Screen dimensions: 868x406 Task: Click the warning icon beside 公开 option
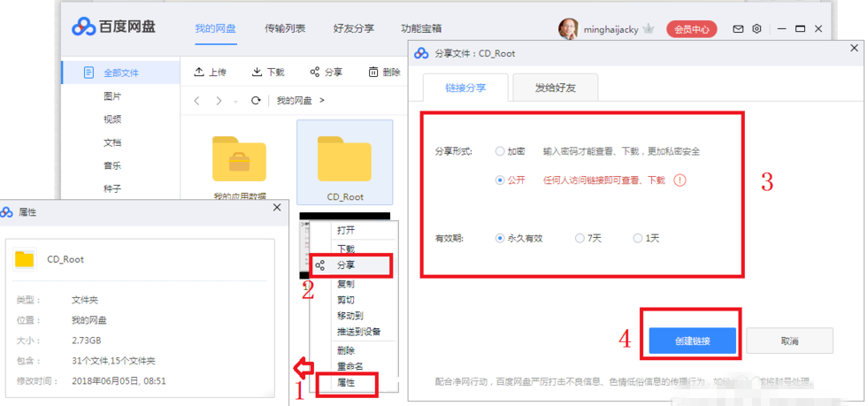(x=680, y=180)
